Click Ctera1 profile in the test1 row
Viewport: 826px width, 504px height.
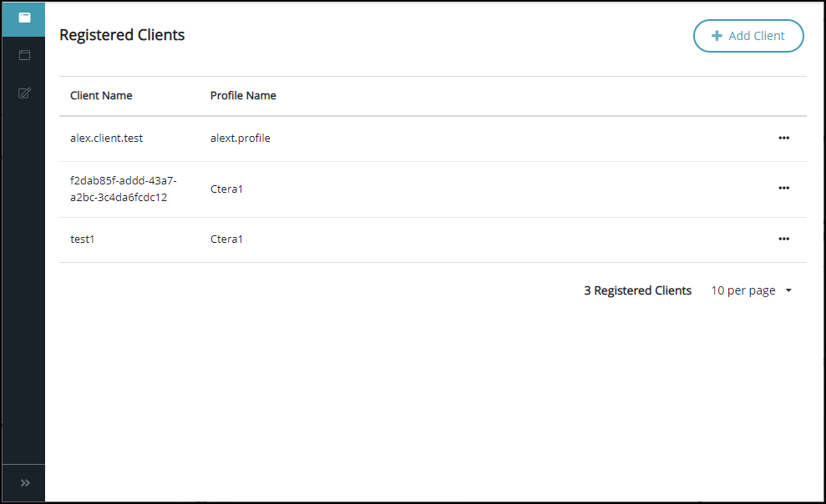[x=226, y=239]
